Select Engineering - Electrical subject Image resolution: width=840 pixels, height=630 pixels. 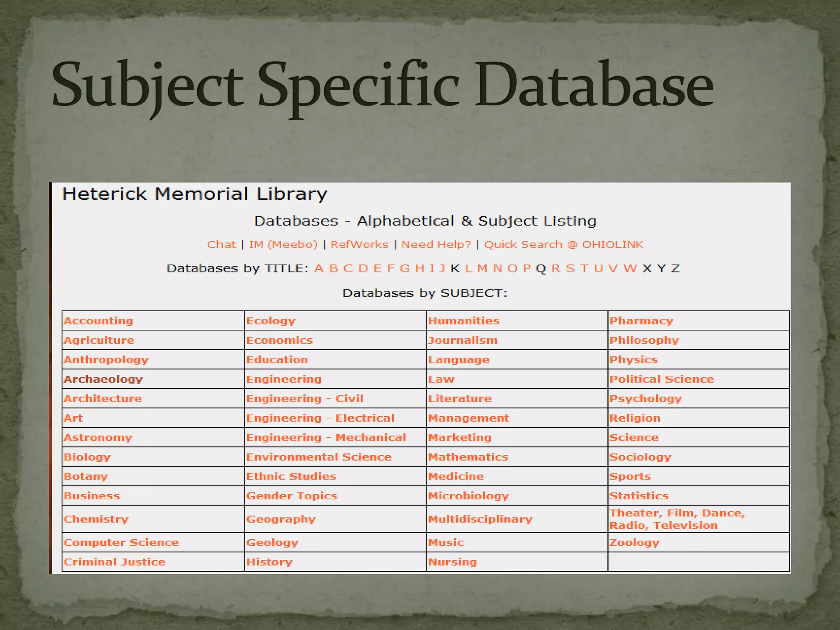click(320, 418)
